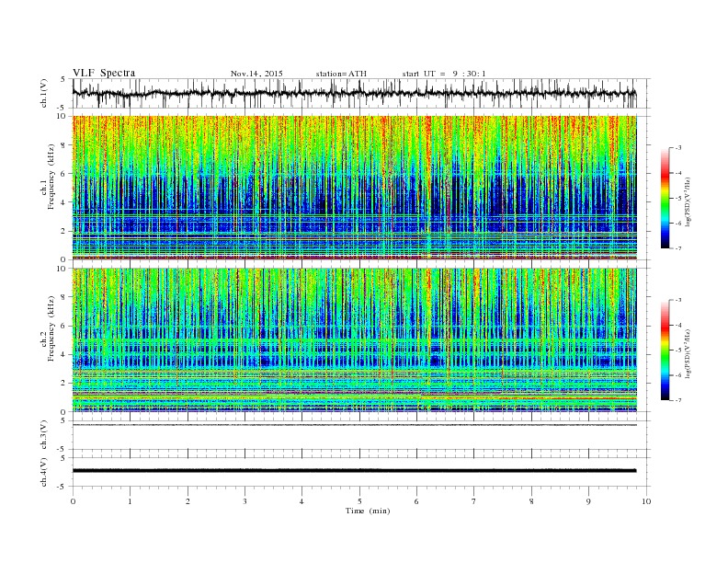Click the ch.1 spectrogram color bar
Image resolution: width=728 pixels, height=563 pixels.
click(x=665, y=198)
